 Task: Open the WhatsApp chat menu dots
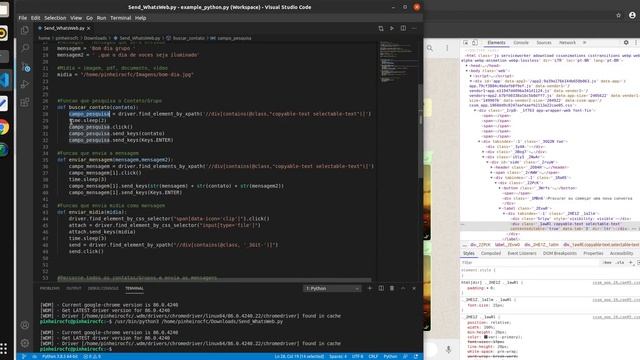click(447, 48)
